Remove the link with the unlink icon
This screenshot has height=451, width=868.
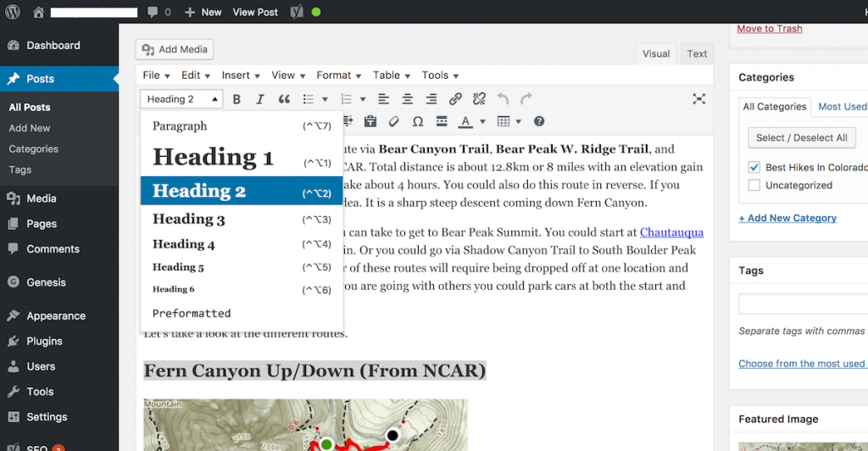point(479,99)
